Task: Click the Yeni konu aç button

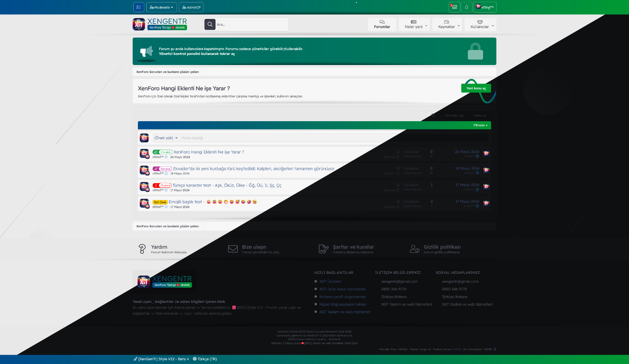Action: [476, 88]
